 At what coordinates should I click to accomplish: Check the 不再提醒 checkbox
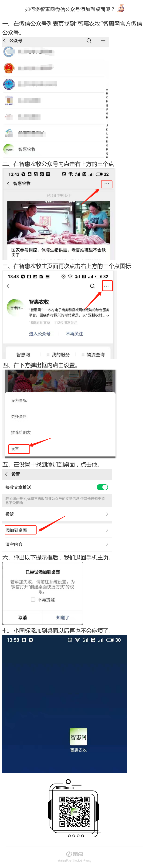pyautogui.click(x=33, y=599)
